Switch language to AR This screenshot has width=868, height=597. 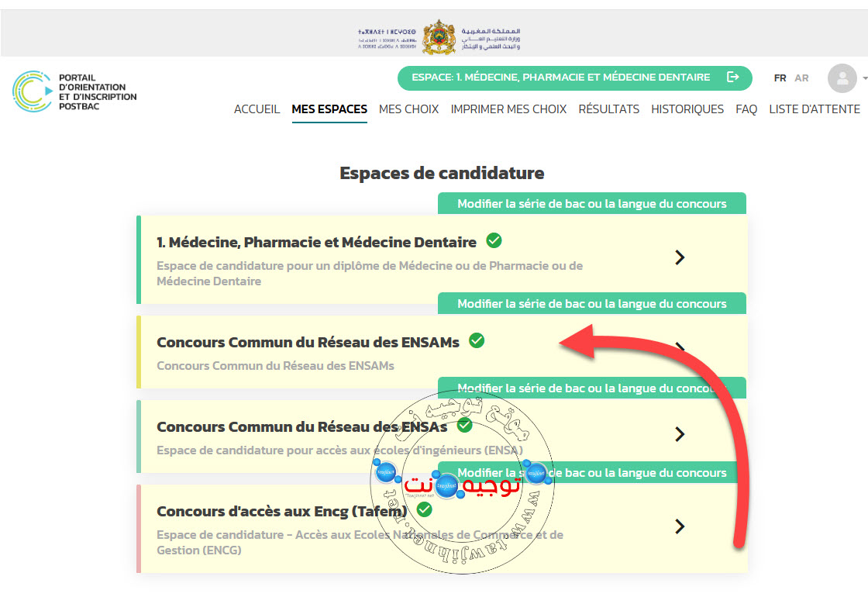click(801, 78)
